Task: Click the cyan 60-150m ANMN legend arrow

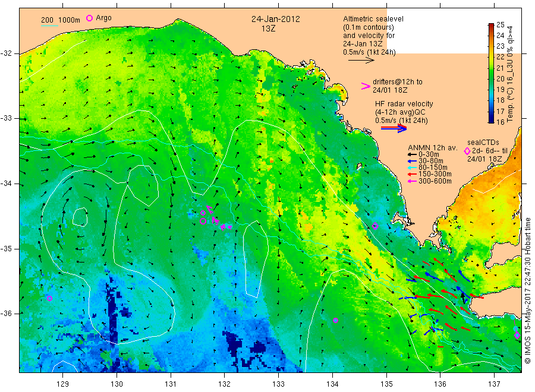Action: coord(413,167)
